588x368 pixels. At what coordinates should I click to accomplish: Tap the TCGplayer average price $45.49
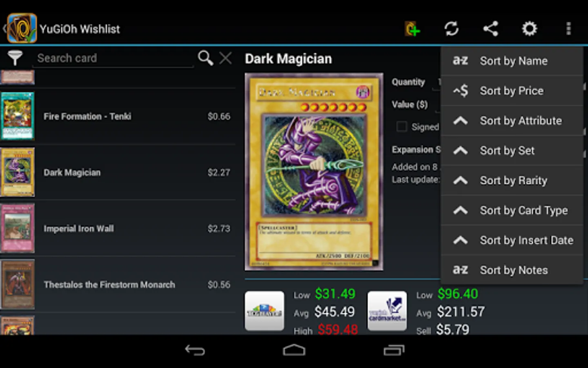[334, 312]
